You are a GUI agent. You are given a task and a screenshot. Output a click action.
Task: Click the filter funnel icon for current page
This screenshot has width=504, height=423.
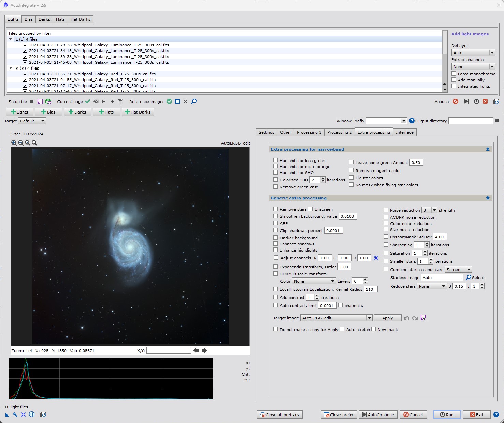(120, 102)
